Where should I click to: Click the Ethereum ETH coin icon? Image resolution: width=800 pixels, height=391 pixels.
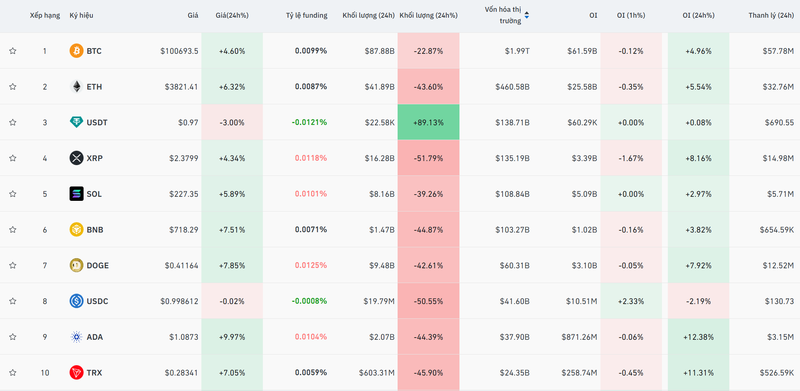coord(76,87)
